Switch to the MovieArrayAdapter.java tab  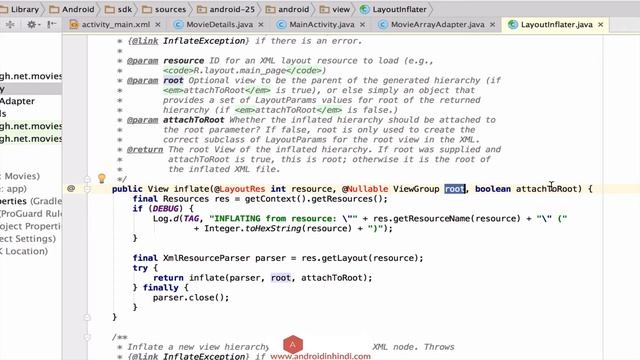click(437, 24)
